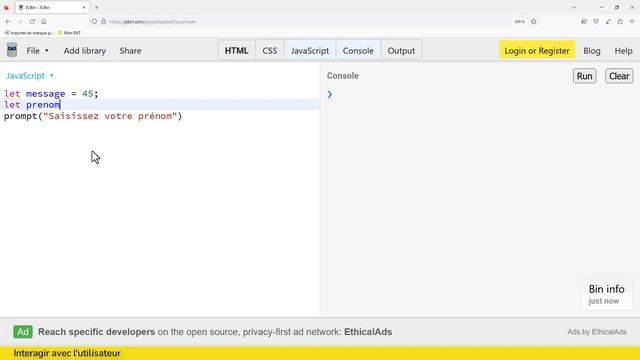640x360 pixels.
Task: Clear the console output
Action: 619,76
